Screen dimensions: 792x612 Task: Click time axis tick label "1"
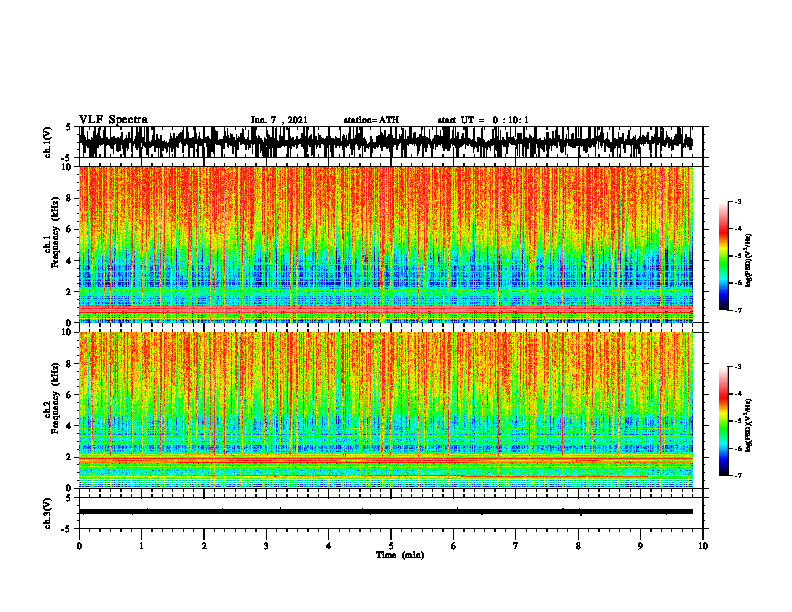[141, 546]
